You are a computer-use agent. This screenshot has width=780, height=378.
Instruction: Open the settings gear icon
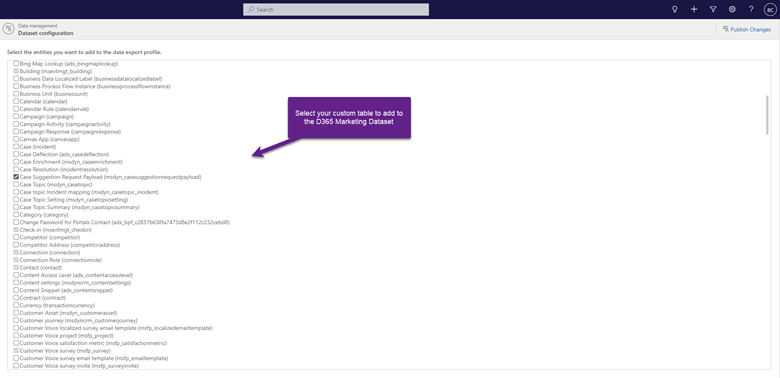[x=732, y=9]
